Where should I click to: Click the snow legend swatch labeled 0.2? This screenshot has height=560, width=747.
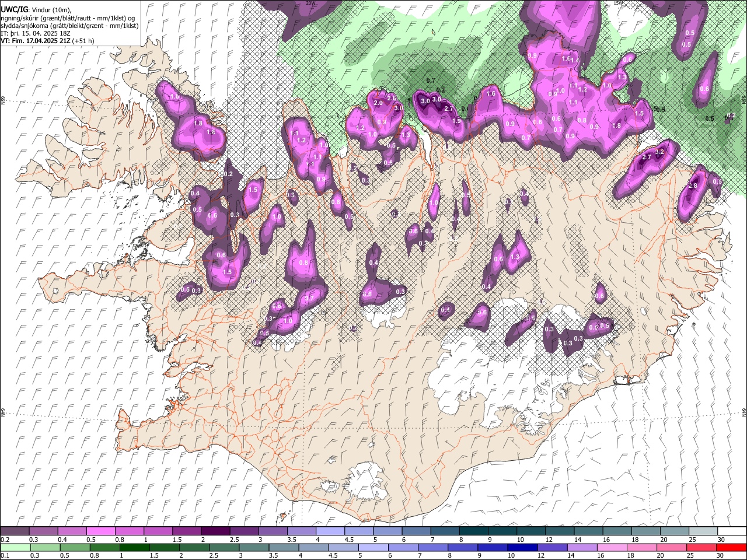click(15, 531)
